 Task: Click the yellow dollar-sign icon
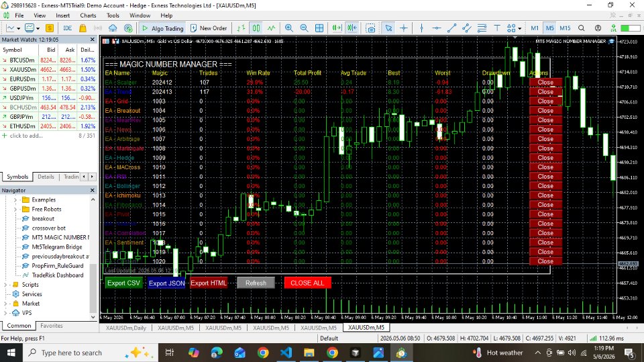pos(50,28)
